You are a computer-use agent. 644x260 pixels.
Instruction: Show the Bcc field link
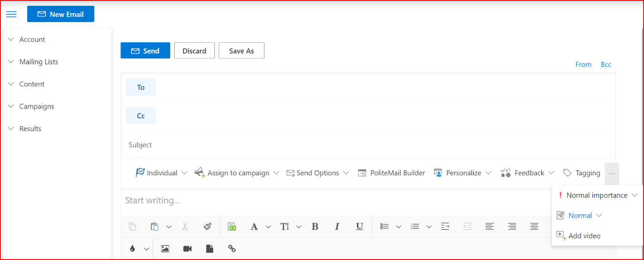coord(606,64)
